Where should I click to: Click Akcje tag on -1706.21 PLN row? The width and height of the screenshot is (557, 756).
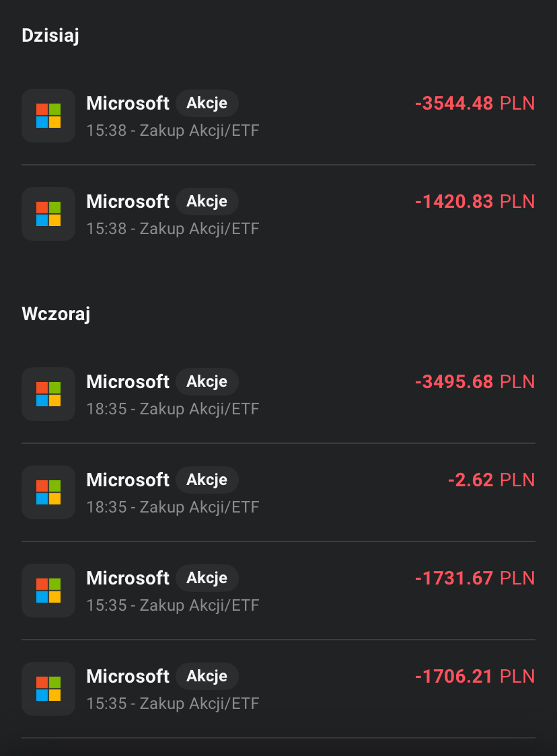coord(207,677)
